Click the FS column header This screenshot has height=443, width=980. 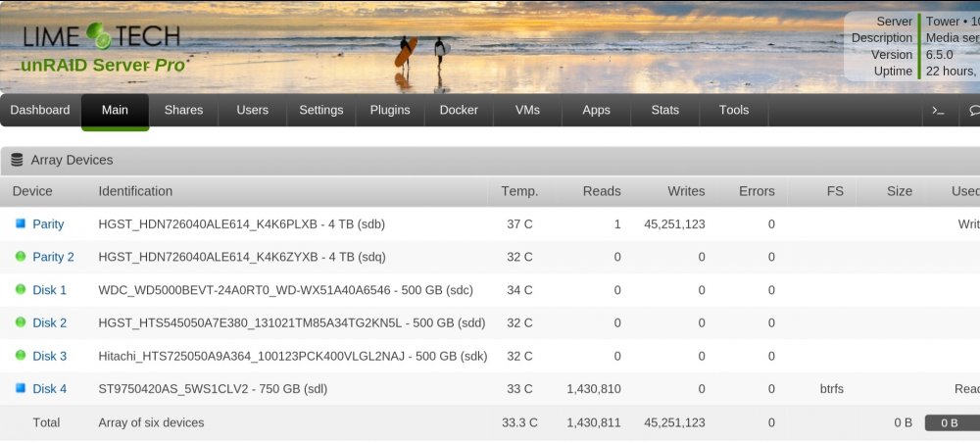click(x=835, y=191)
